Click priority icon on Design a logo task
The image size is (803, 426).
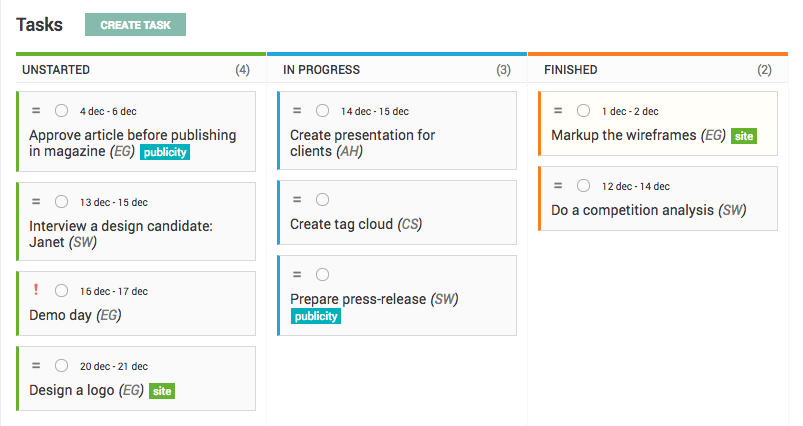pos(36,366)
